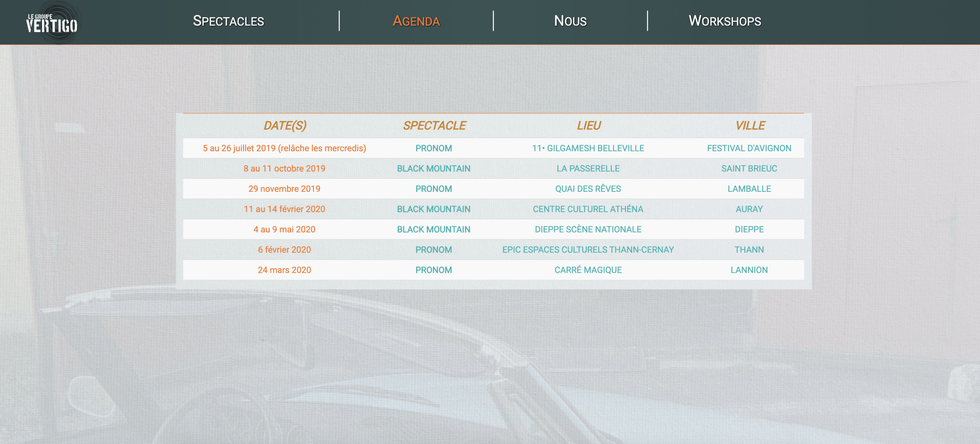Click 'SAINT BRIEUC' city cell
The width and height of the screenshot is (980, 444).
pos(749,168)
